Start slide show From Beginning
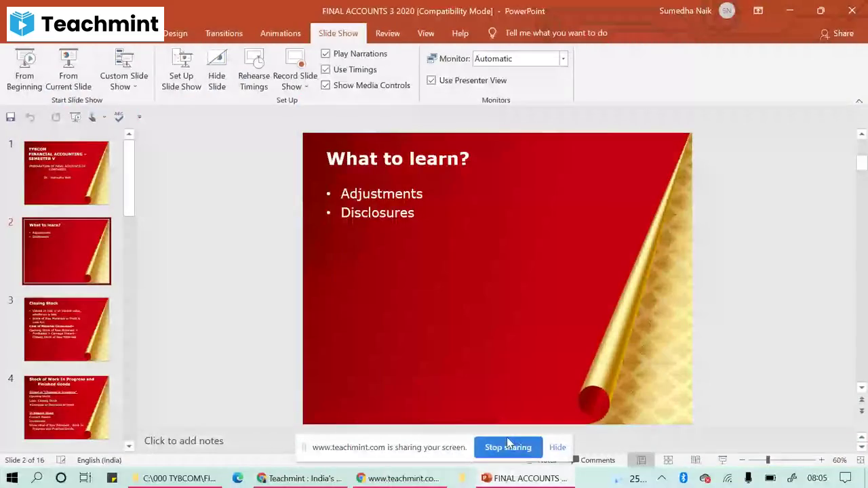868x488 pixels. click(24, 69)
